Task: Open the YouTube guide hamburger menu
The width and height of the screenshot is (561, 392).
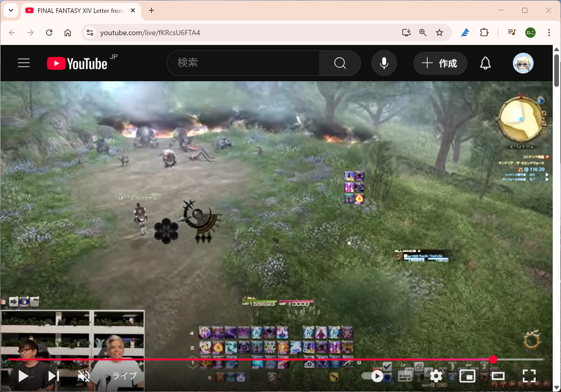Action: click(24, 63)
